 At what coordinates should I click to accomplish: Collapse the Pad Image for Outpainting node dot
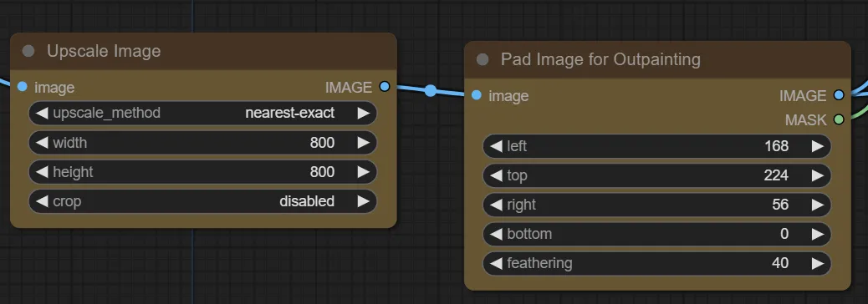pos(483,59)
